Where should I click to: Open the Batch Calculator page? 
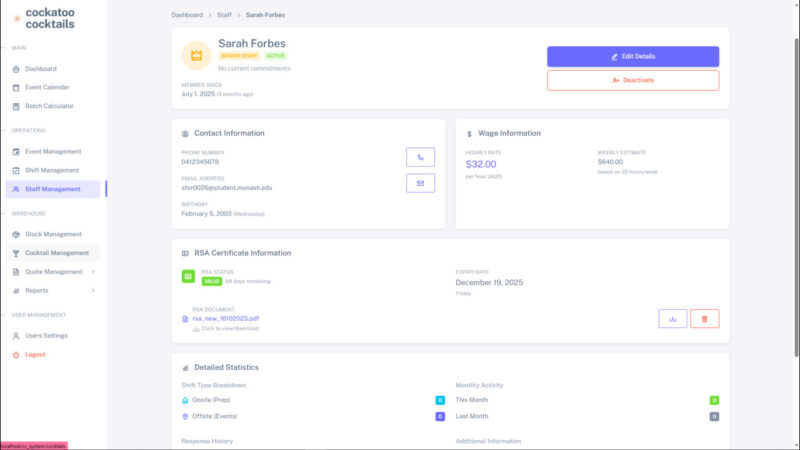click(x=49, y=106)
